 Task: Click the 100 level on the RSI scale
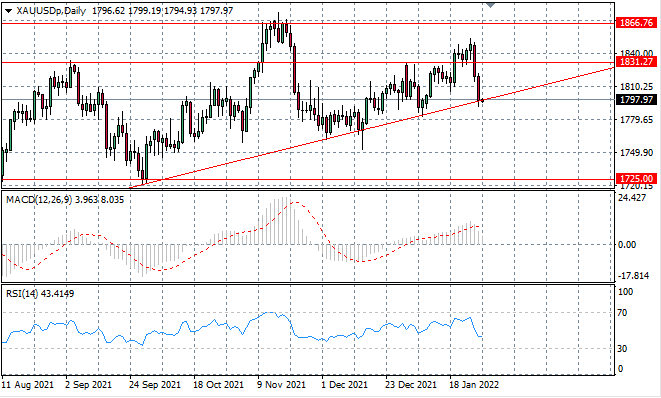tap(626, 292)
